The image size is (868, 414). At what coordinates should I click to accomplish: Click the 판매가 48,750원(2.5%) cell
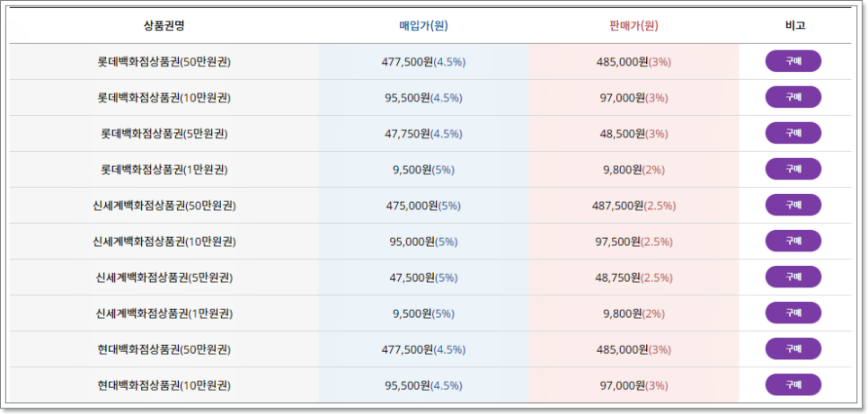pyautogui.click(x=633, y=277)
